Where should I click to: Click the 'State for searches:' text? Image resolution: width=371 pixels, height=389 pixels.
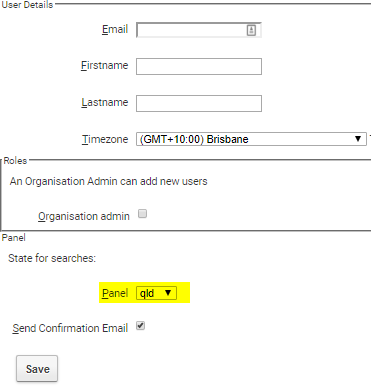click(x=52, y=258)
